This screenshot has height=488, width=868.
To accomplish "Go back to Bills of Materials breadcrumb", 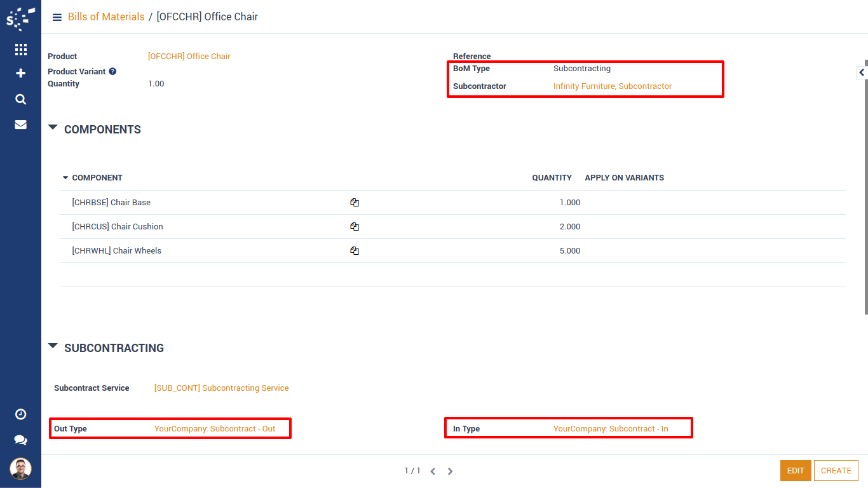I will [x=106, y=17].
